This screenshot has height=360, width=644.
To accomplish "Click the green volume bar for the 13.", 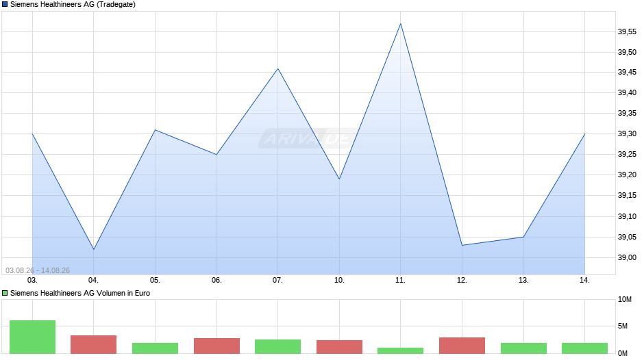I will (523, 348).
